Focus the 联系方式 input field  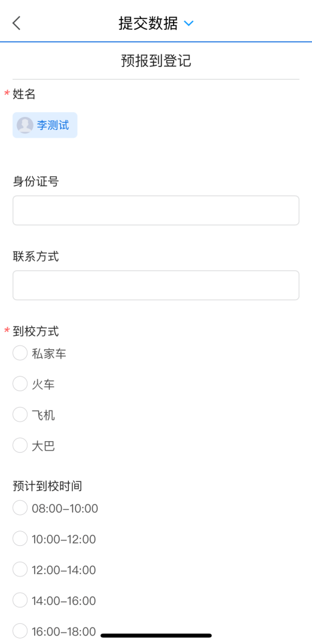[x=156, y=285]
